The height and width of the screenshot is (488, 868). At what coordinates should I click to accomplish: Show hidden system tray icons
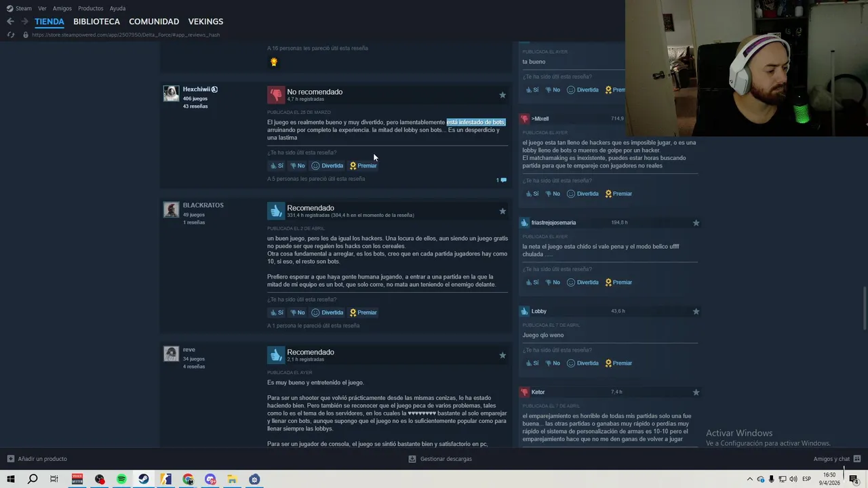pyautogui.click(x=749, y=479)
